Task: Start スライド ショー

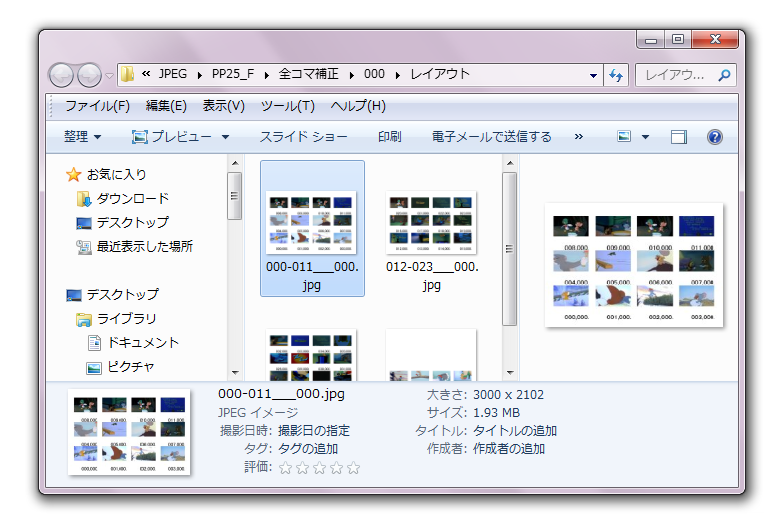Action: click(303, 137)
